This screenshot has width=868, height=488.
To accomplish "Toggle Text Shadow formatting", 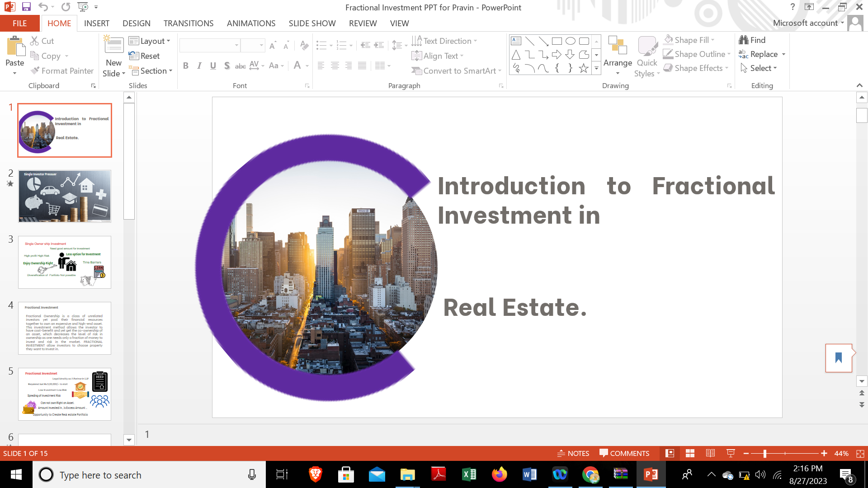I will (x=227, y=66).
